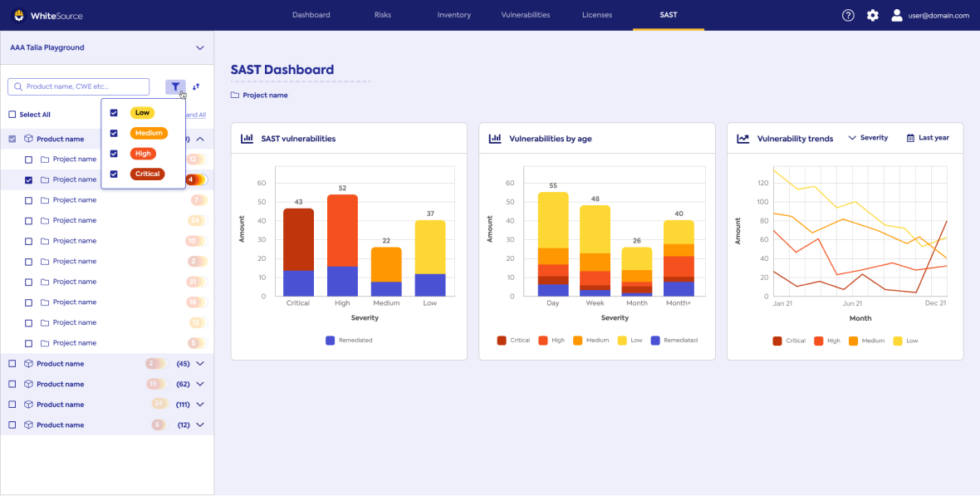The image size is (980, 496).
Task: Click the Project name breadcrumb link
Action: (x=265, y=96)
